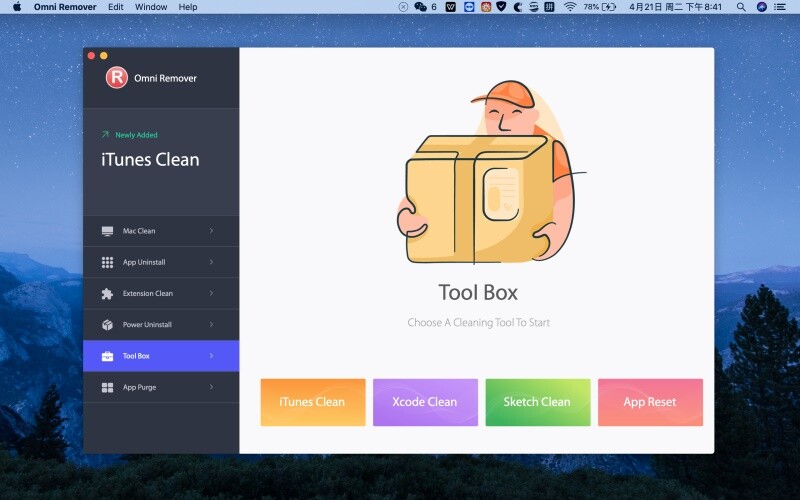Click the Power Uninstall box icon
Image resolution: width=800 pixels, height=500 pixels.
107,324
